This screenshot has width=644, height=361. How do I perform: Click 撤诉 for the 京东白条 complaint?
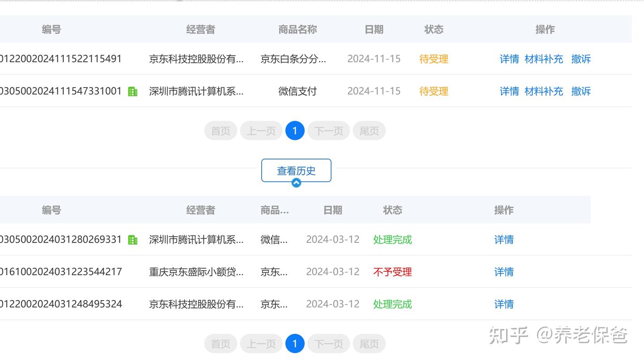point(581,59)
